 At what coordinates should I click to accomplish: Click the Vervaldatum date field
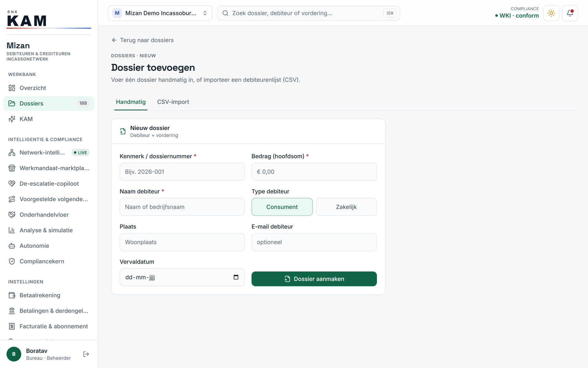[x=182, y=277]
